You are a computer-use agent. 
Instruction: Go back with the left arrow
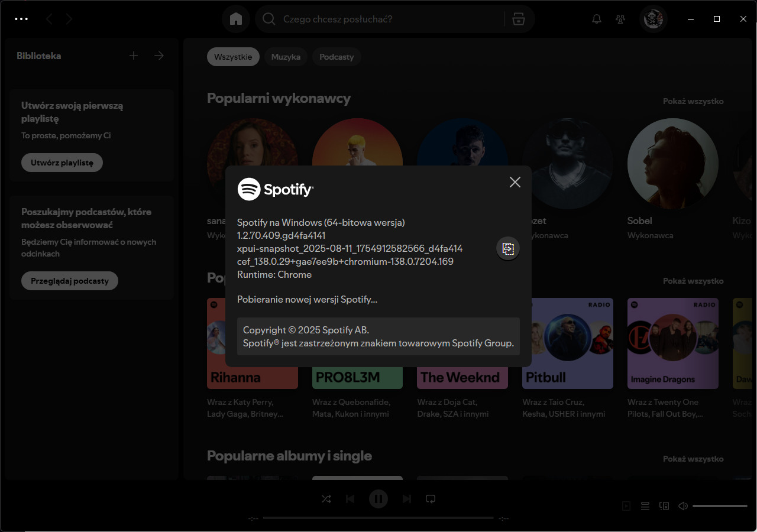[49, 19]
